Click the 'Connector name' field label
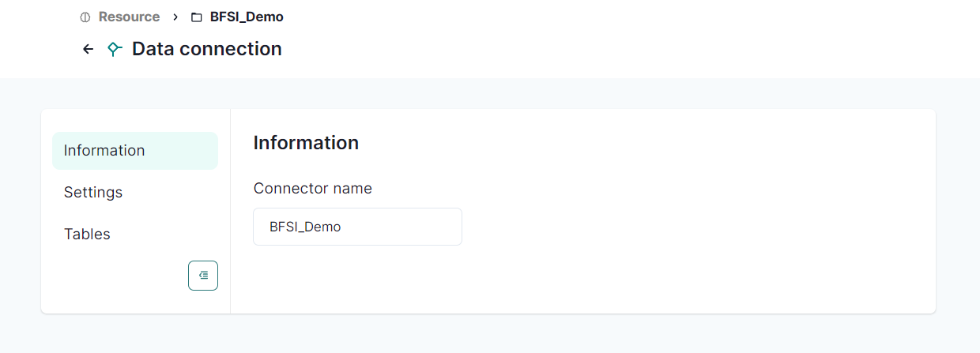This screenshot has height=353, width=980. coord(312,189)
